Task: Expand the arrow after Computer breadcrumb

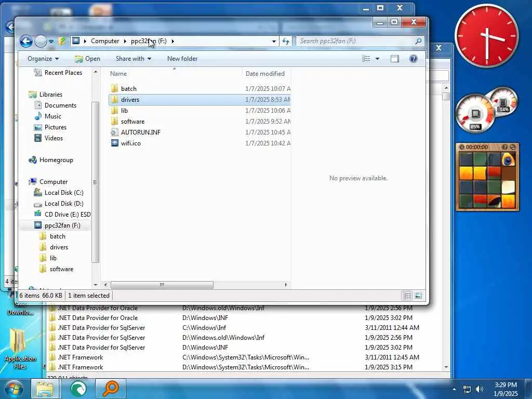Action: click(x=125, y=42)
